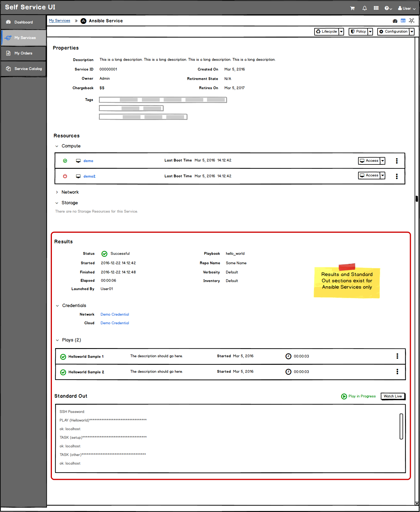420x512 pixels.
Task: Open the demo2 VM link
Action: [x=89, y=176]
